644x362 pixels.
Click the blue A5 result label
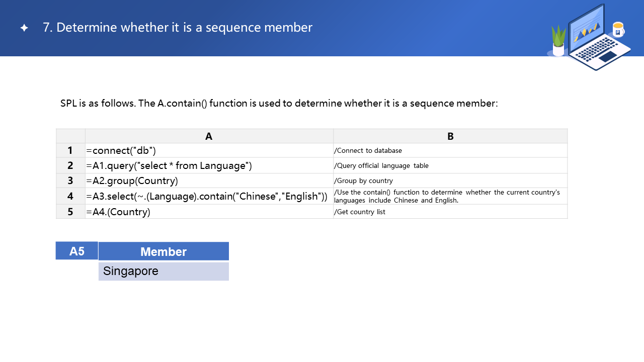77,251
